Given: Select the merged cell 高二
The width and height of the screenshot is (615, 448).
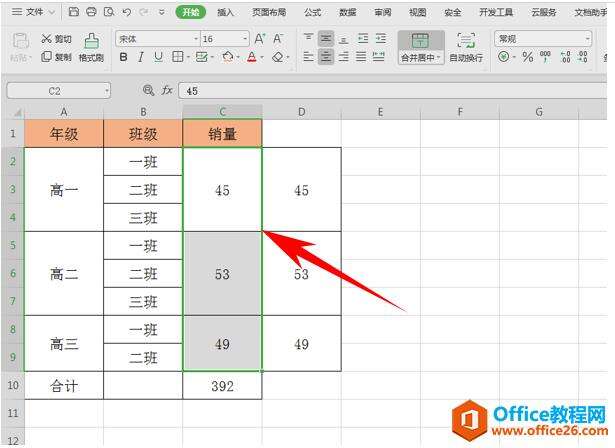Looking at the screenshot, I should point(64,273).
